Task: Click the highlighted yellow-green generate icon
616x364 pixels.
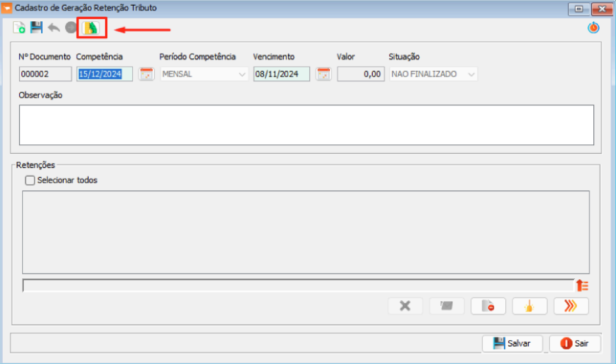Action: [91, 28]
